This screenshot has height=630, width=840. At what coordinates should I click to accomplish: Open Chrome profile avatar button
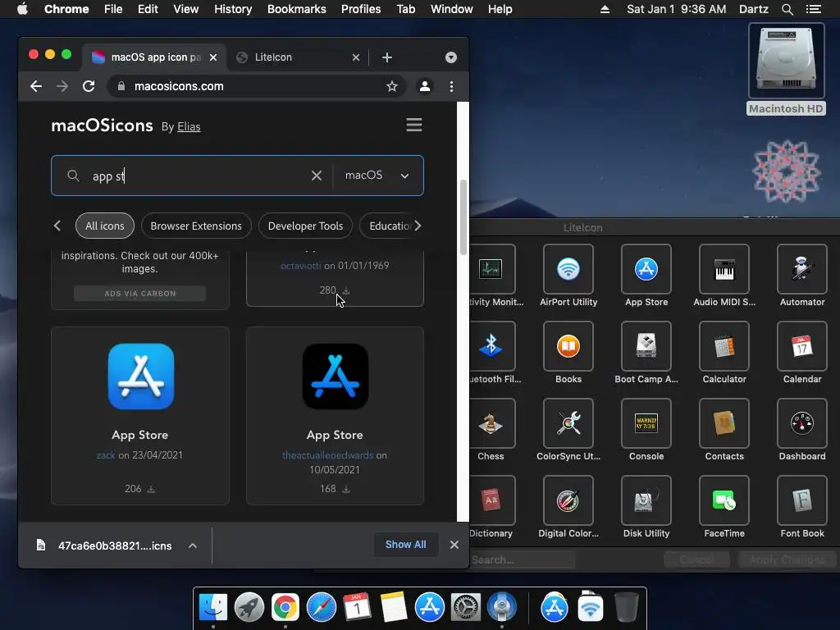[425, 86]
